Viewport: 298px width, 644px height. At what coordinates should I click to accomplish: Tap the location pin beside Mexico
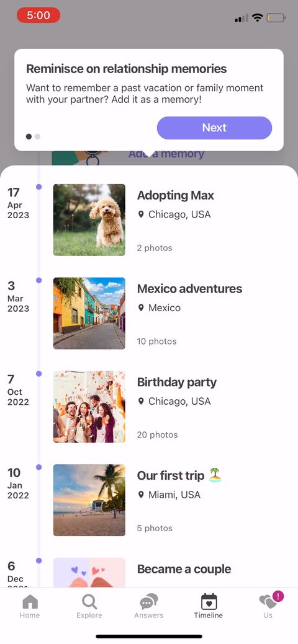[141, 307]
